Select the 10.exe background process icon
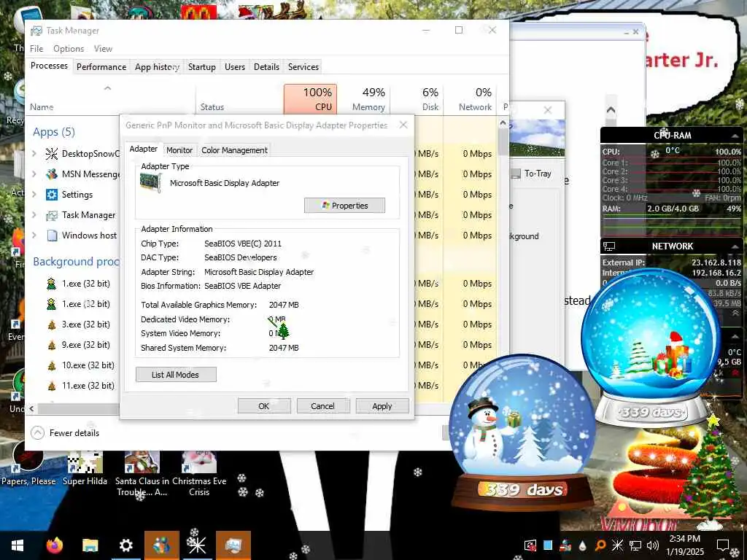Image resolution: width=747 pixels, height=560 pixels. 52,366
